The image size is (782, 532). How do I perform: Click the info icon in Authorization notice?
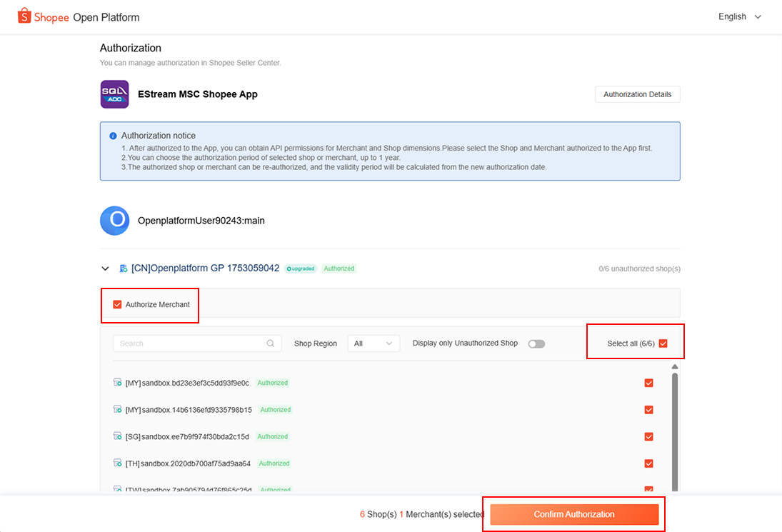coord(113,136)
